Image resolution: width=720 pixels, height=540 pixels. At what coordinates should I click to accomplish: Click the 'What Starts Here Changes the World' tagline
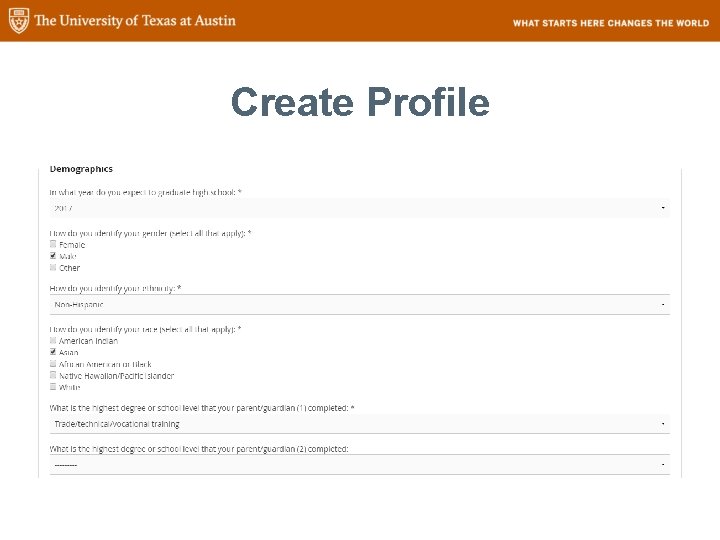coord(611,23)
